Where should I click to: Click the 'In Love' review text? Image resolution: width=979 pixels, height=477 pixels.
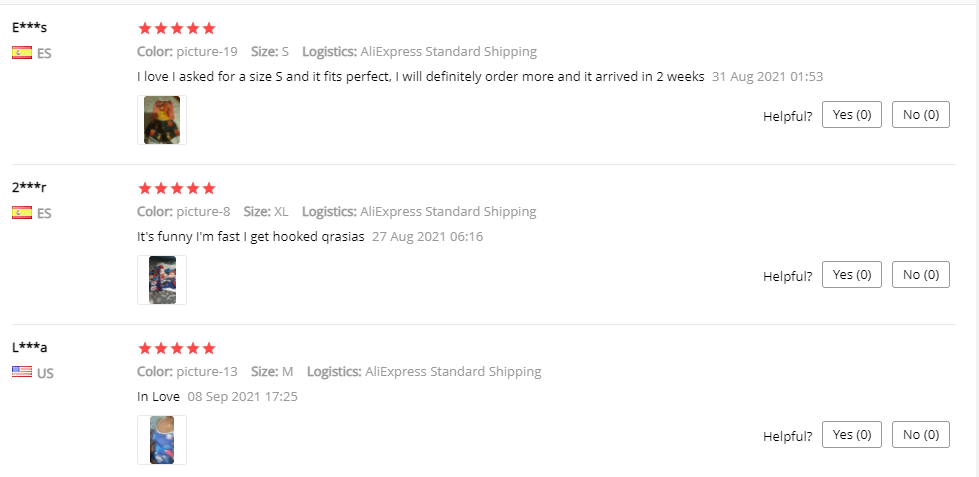coord(158,397)
